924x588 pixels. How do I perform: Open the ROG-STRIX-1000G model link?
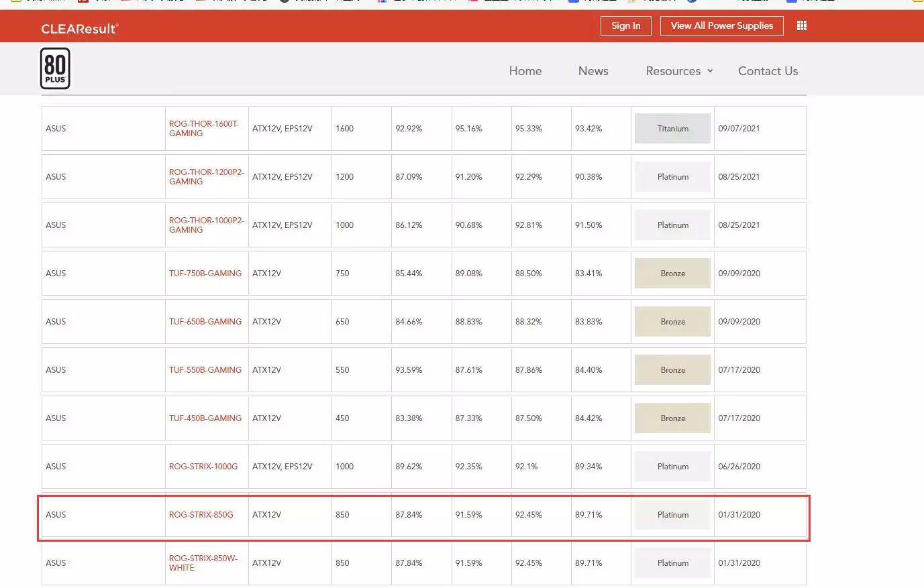pyautogui.click(x=203, y=466)
